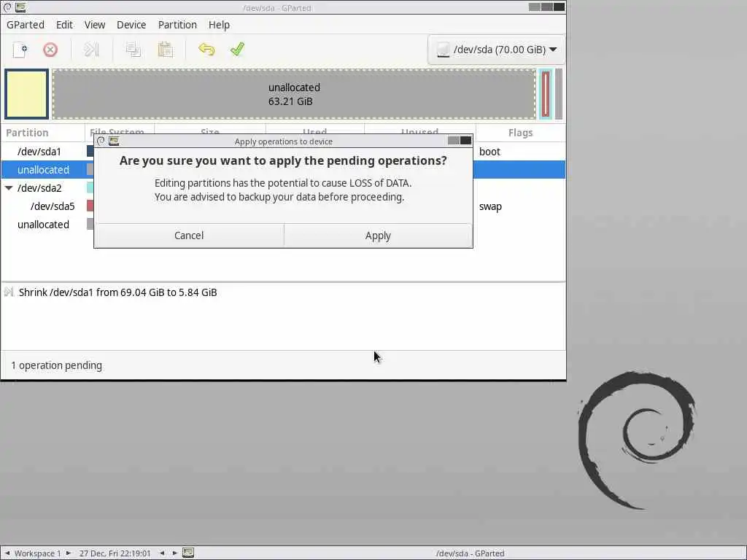
Task: Click the Delete partition red icon
Action: [x=50, y=50]
